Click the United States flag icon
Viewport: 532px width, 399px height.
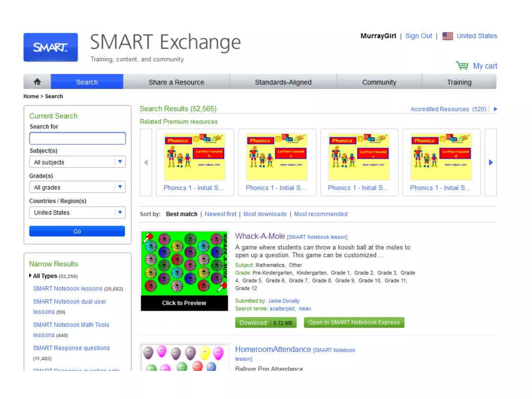pyautogui.click(x=447, y=36)
